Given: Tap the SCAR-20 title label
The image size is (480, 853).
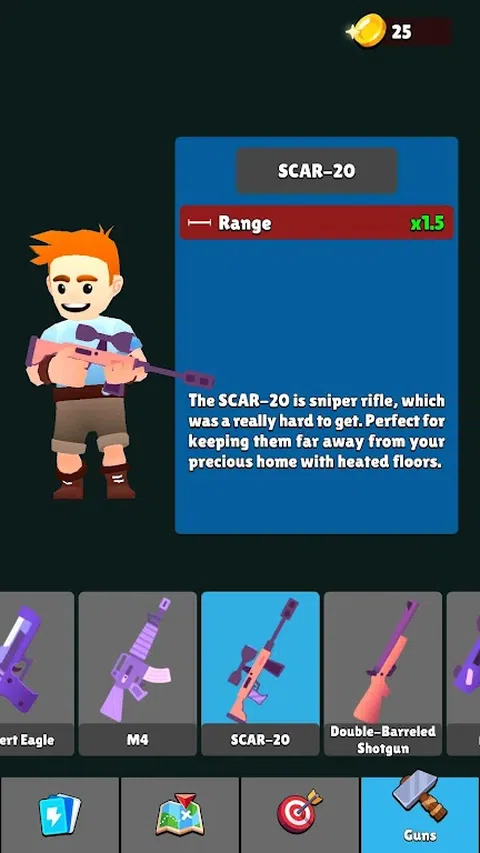Looking at the screenshot, I should coord(316,171).
